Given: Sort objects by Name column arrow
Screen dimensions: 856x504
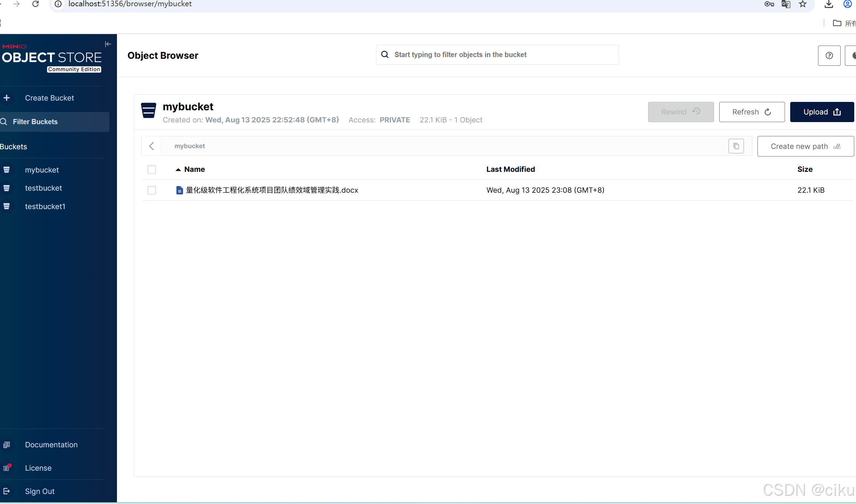Looking at the screenshot, I should tap(178, 169).
